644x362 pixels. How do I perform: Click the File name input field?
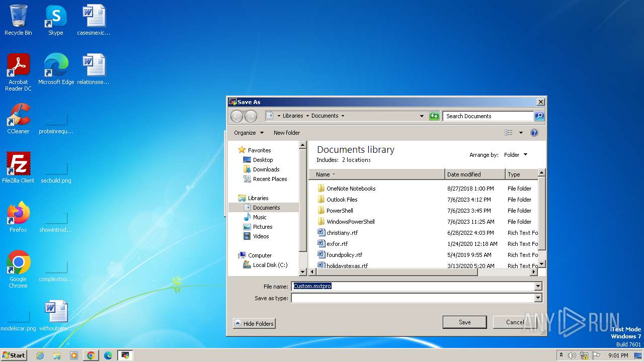(413, 286)
